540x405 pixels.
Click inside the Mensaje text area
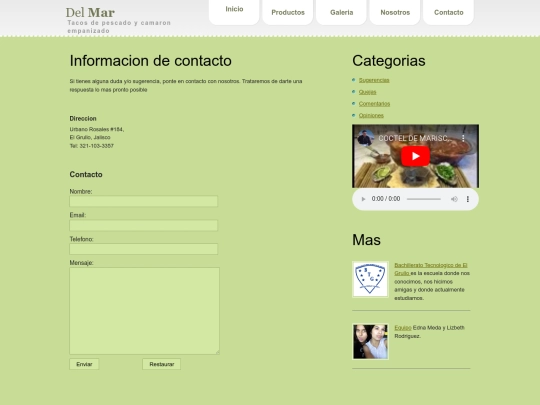(144, 311)
